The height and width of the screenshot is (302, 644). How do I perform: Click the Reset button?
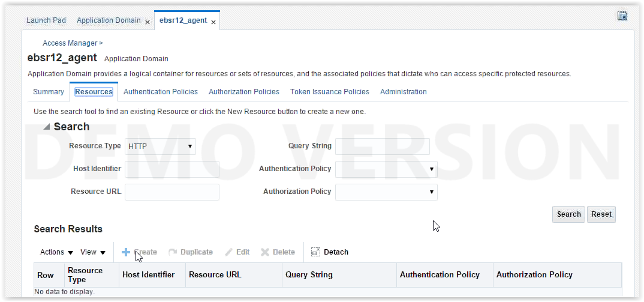601,214
